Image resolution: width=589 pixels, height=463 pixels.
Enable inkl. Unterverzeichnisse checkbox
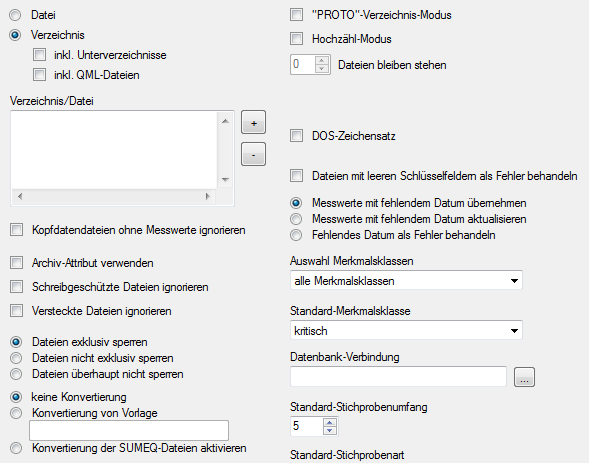[39, 55]
